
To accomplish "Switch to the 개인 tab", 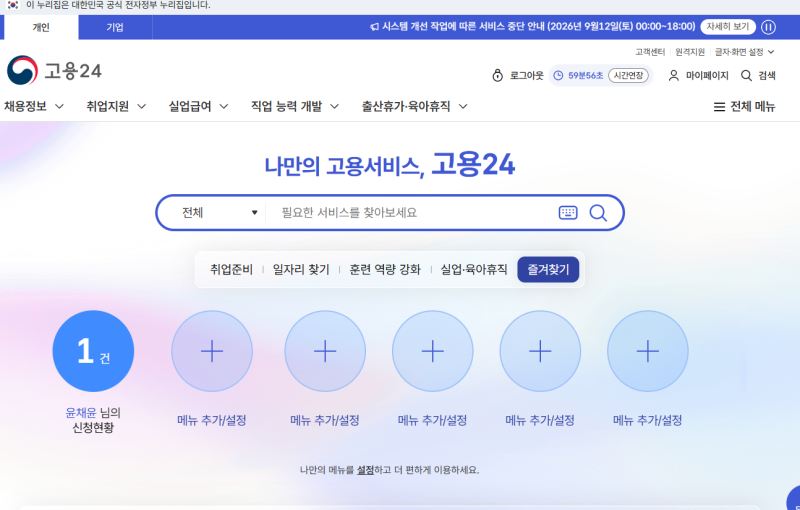I will click(41, 27).
